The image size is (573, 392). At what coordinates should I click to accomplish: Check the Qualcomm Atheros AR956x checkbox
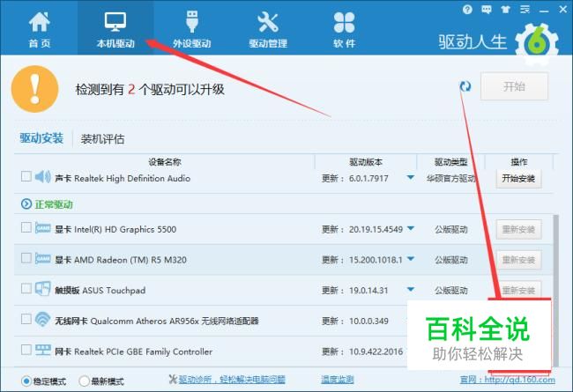pyautogui.click(x=26, y=319)
